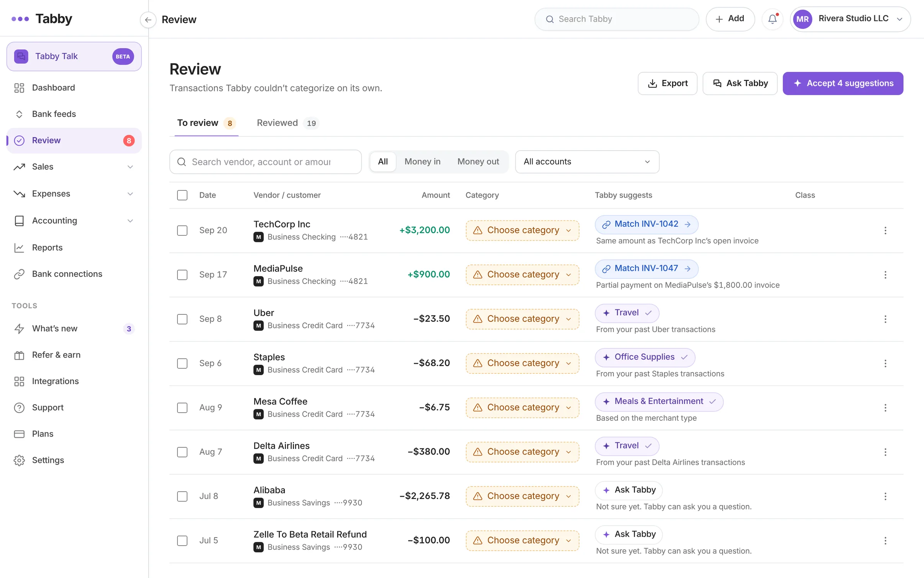Image resolution: width=924 pixels, height=578 pixels.
Task: Open Bank connections page
Action: 74,274
